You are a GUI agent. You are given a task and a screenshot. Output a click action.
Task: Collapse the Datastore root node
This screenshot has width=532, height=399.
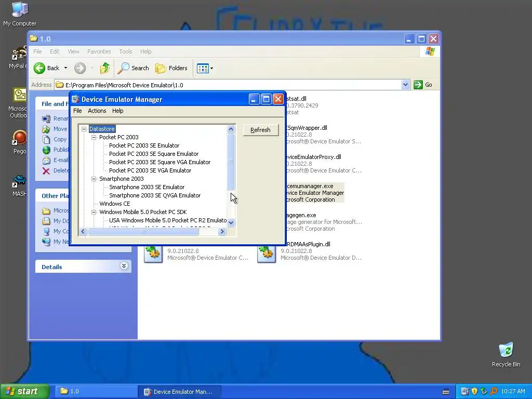pyautogui.click(x=84, y=129)
